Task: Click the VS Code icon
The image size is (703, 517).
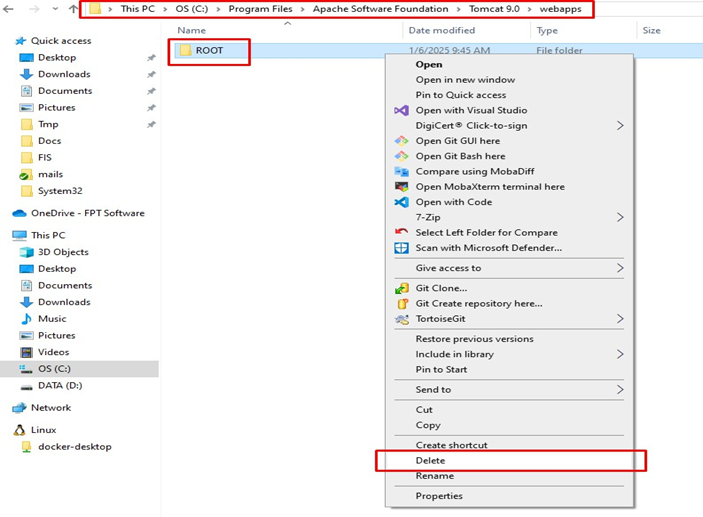Action: (x=401, y=202)
